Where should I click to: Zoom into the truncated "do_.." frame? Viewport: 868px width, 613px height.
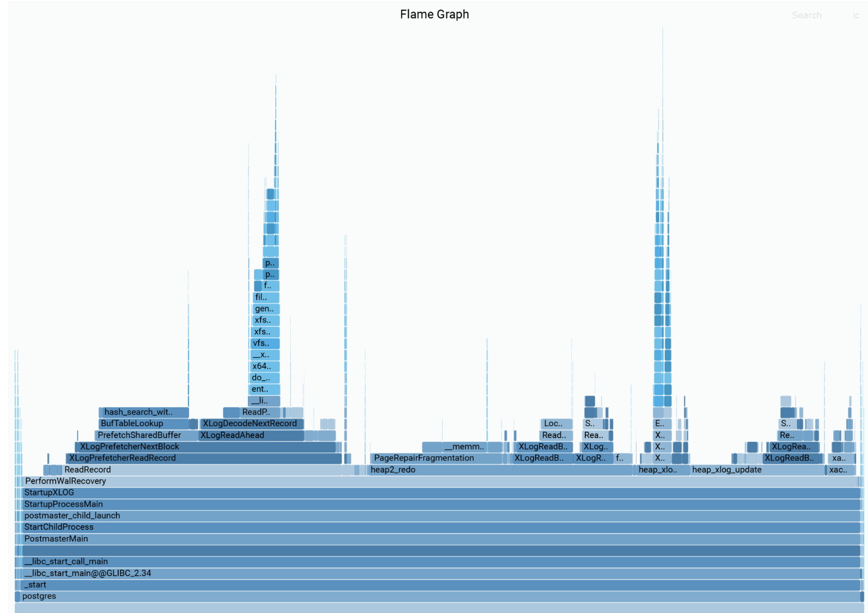pos(265,378)
